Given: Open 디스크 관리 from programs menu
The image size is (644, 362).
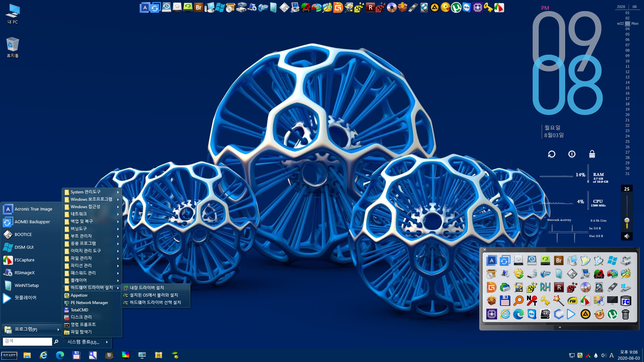Looking at the screenshot, I should point(92,317).
